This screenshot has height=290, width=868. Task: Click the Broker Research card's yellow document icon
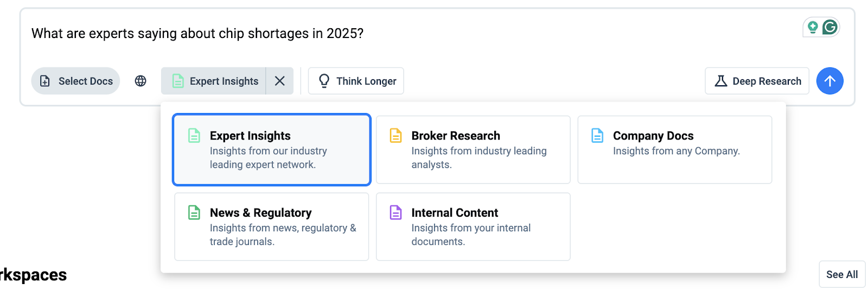[x=396, y=135]
